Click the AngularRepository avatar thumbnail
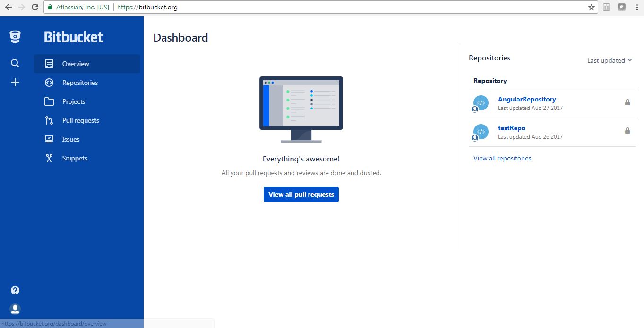This screenshot has height=328, width=644. pos(480,103)
